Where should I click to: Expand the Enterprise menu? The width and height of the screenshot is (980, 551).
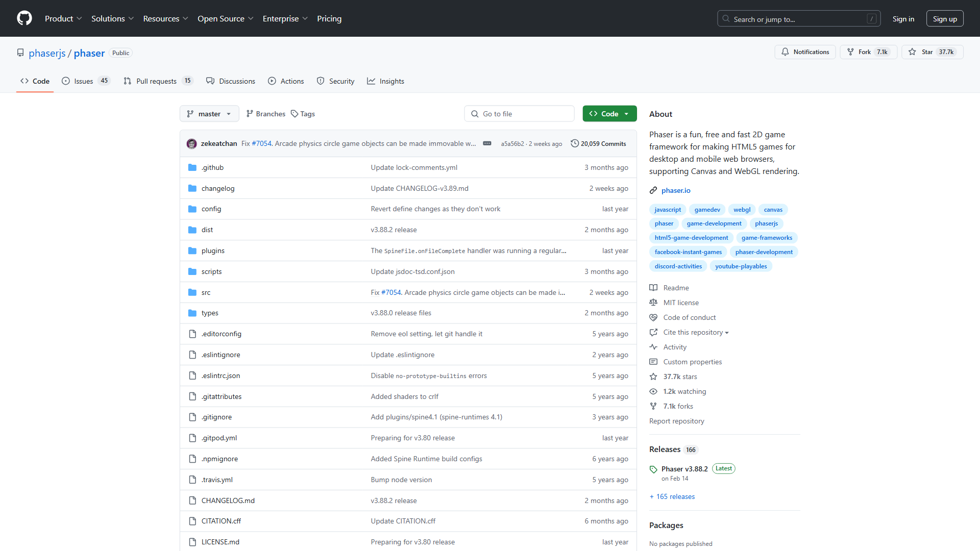point(285,19)
